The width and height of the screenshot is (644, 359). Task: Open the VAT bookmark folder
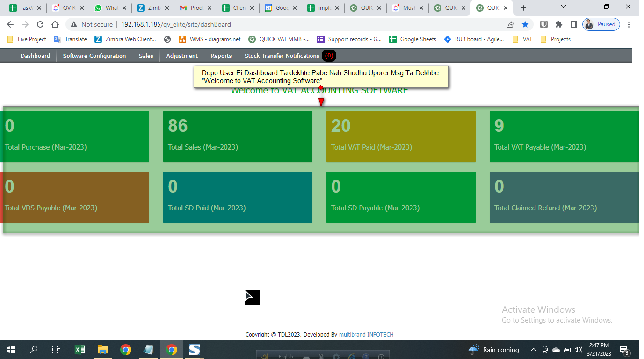tap(522, 39)
